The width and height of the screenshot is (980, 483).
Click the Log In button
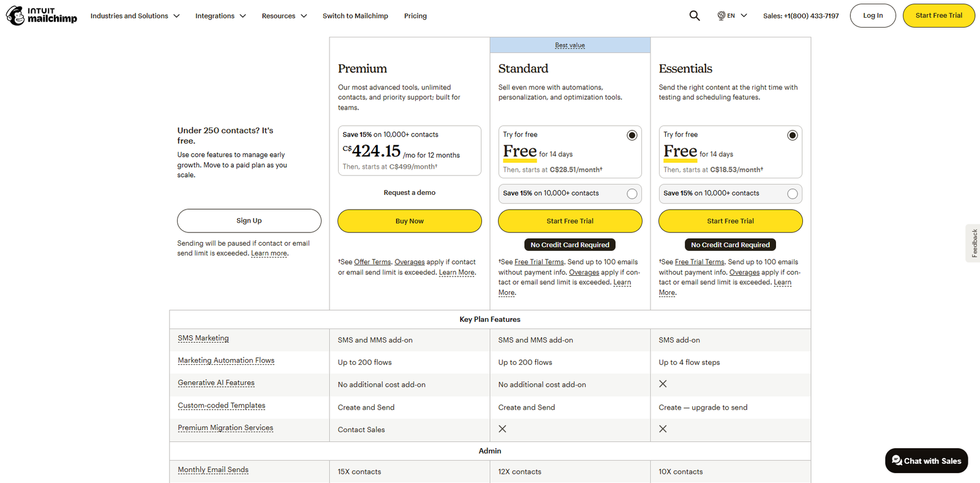tap(873, 16)
